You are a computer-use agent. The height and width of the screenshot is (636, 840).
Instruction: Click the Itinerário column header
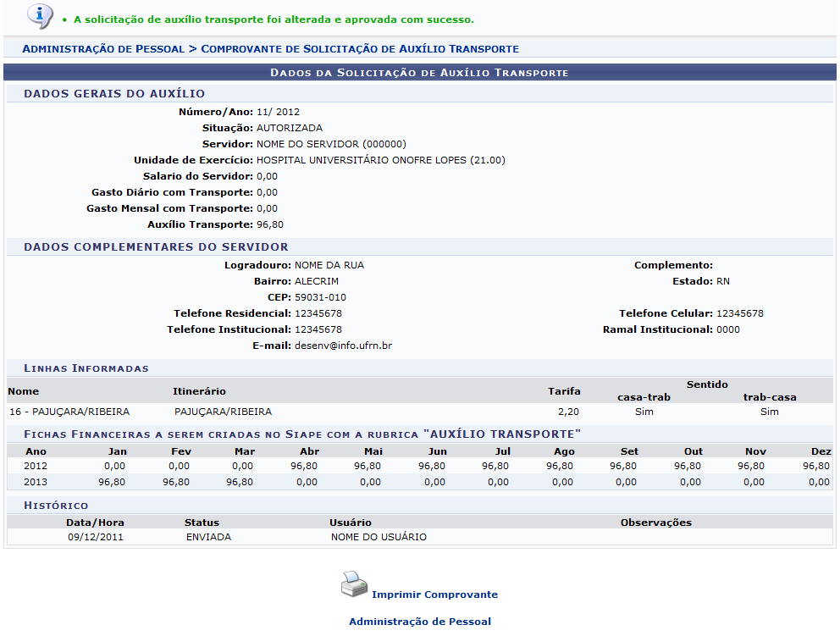[199, 391]
